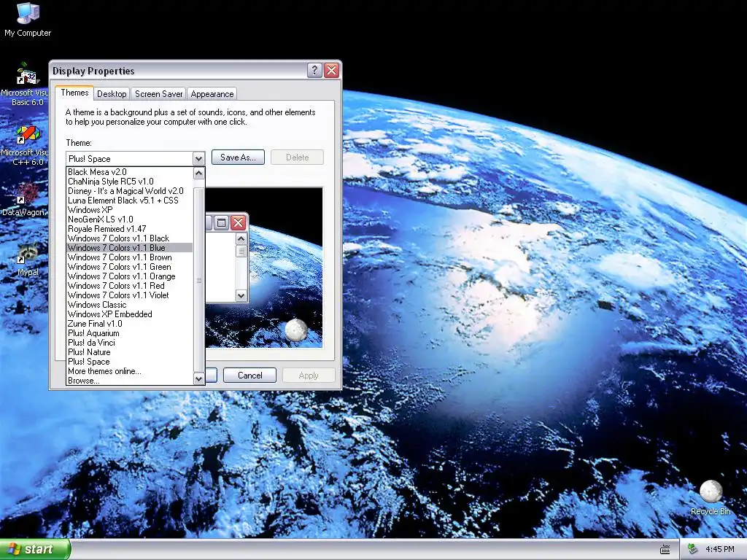Choose Browse... list entry

pyautogui.click(x=130, y=381)
